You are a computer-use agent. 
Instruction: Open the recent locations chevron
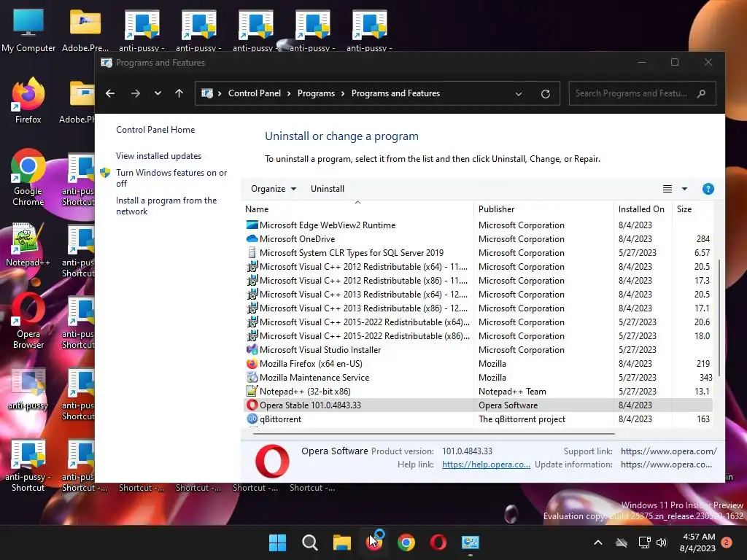pyautogui.click(x=158, y=93)
